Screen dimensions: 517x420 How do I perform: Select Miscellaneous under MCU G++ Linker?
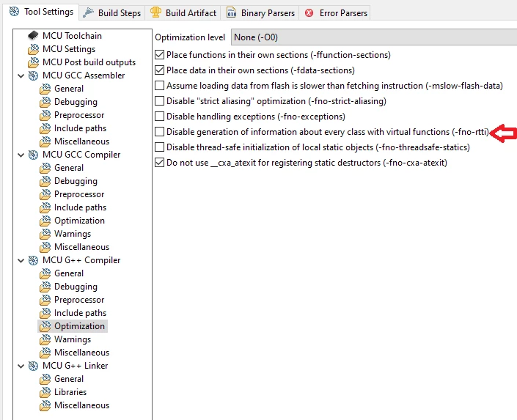(x=81, y=405)
